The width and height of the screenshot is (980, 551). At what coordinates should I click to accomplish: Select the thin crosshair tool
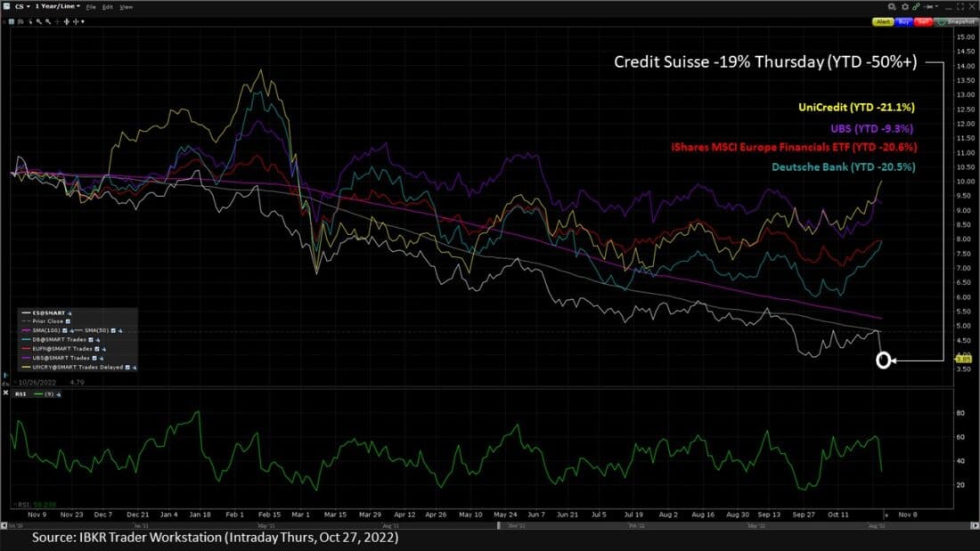(58, 22)
